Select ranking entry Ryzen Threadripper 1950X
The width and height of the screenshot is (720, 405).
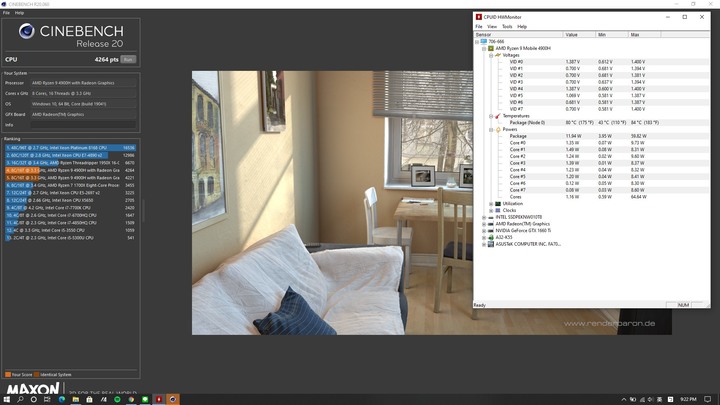coord(70,163)
